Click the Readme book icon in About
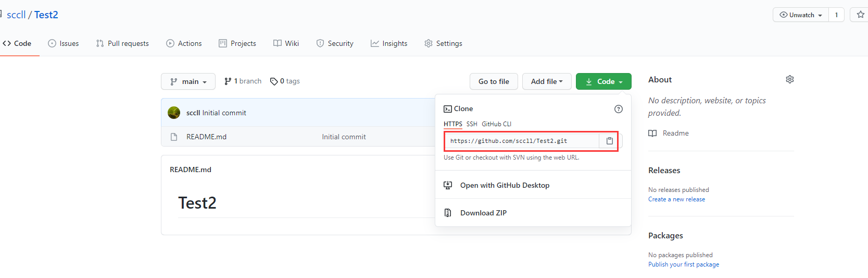Image resolution: width=868 pixels, height=278 pixels. click(x=652, y=134)
